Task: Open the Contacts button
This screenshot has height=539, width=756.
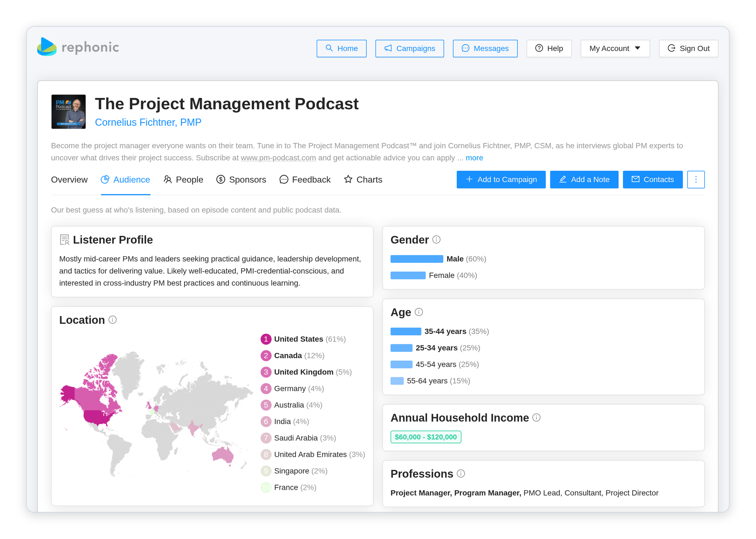Action: click(x=652, y=180)
